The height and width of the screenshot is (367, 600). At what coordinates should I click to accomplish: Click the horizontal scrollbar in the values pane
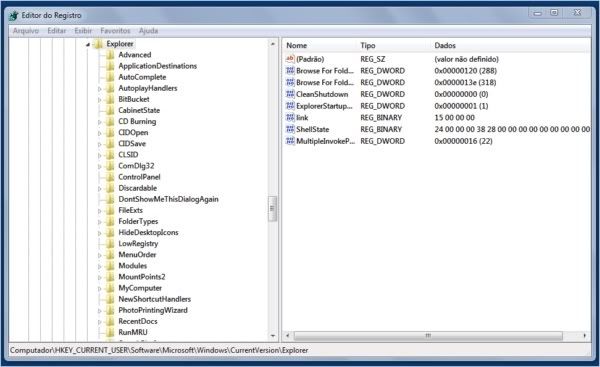click(x=428, y=336)
